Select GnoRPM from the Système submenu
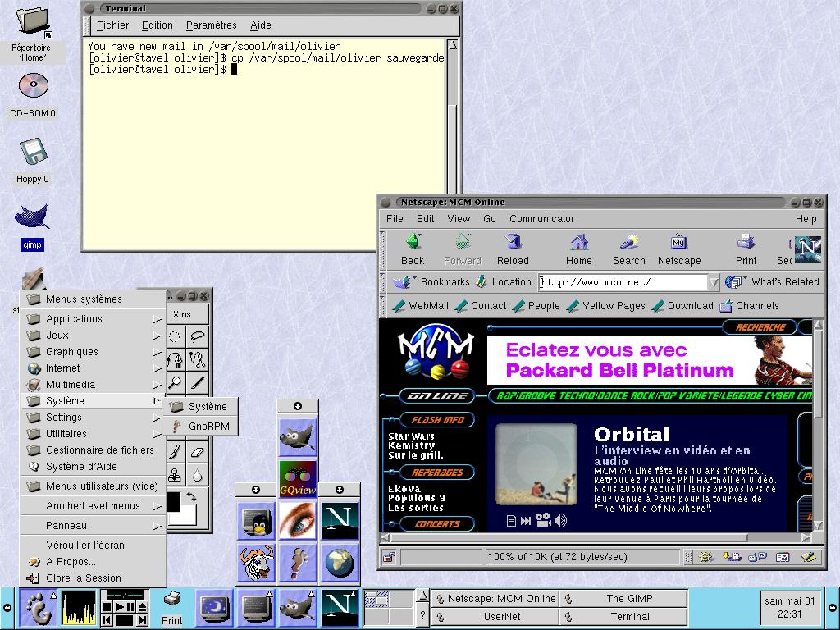Image resolution: width=840 pixels, height=630 pixels. pos(200,427)
